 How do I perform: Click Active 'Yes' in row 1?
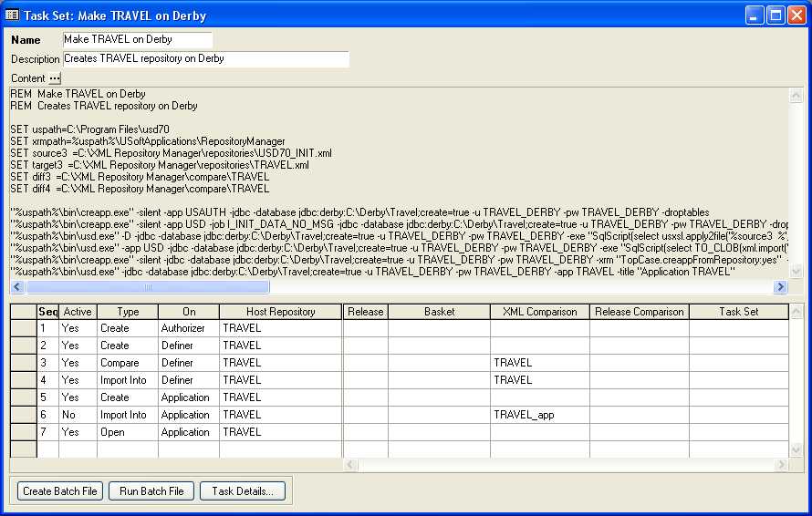[x=78, y=328]
